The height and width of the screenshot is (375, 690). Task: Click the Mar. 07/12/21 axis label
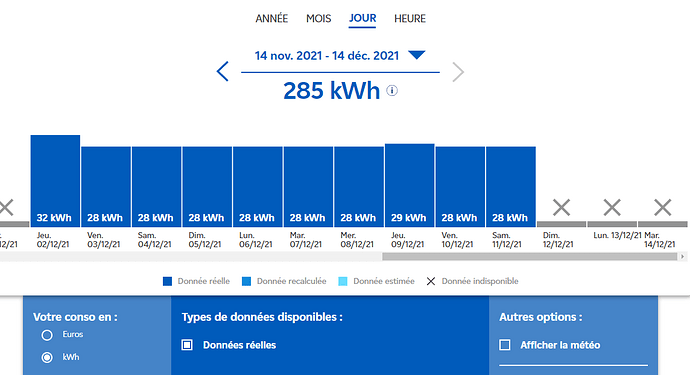(x=306, y=240)
